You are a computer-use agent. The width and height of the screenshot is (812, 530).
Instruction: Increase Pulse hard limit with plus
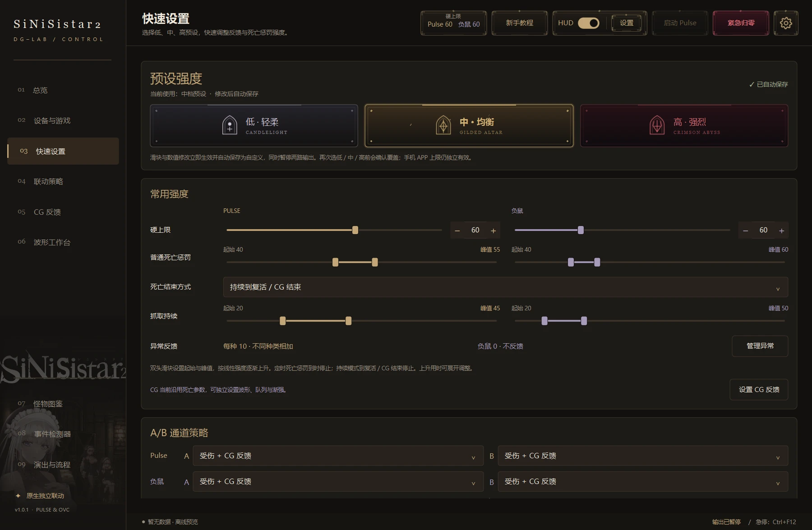click(x=494, y=230)
